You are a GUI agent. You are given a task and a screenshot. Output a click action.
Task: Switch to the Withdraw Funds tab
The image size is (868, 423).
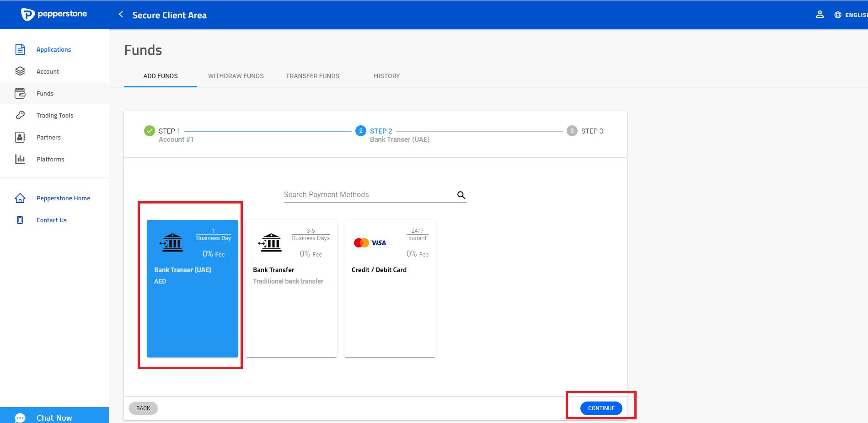pos(236,76)
